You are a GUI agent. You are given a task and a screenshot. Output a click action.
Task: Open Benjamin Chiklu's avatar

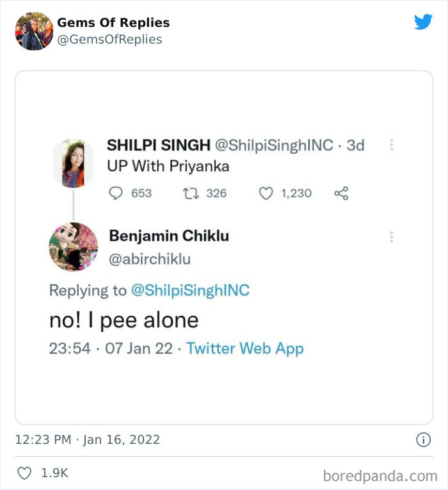click(x=73, y=247)
